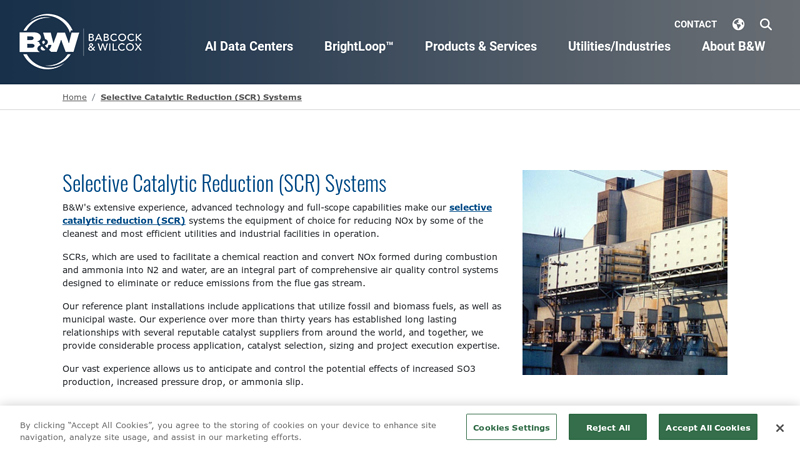
Task: Navigate to Home breadcrumb
Action: coord(74,97)
